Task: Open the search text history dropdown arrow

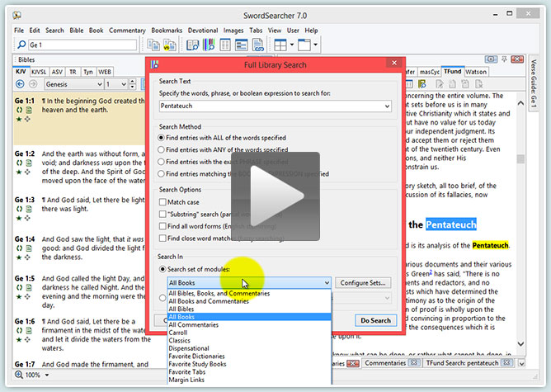Action: pyautogui.click(x=387, y=106)
